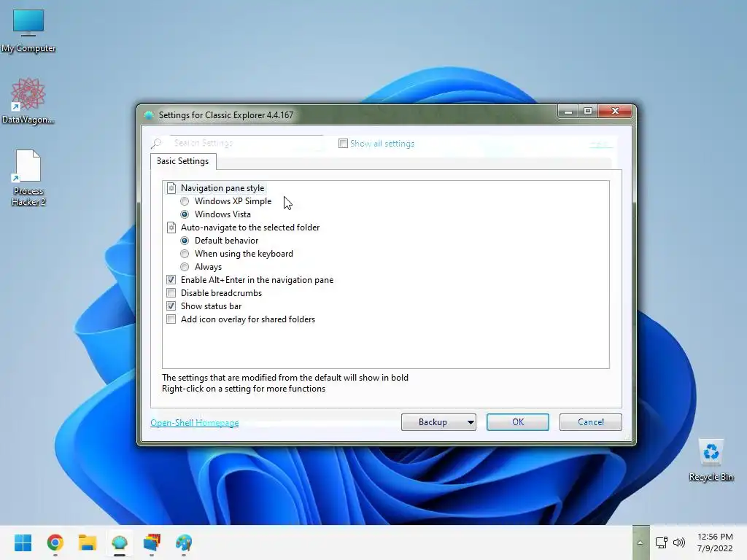
Task: Click the Navigation pane style setting icon
Action: coord(171,188)
